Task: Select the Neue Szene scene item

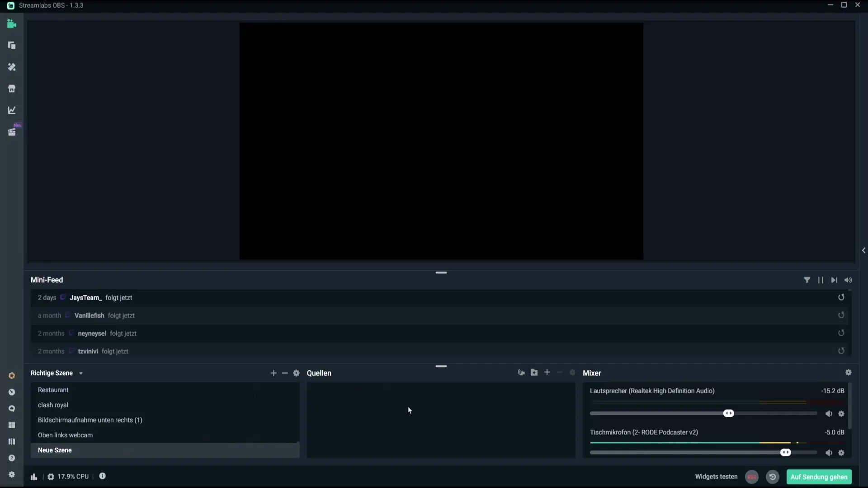Action: [x=55, y=450]
